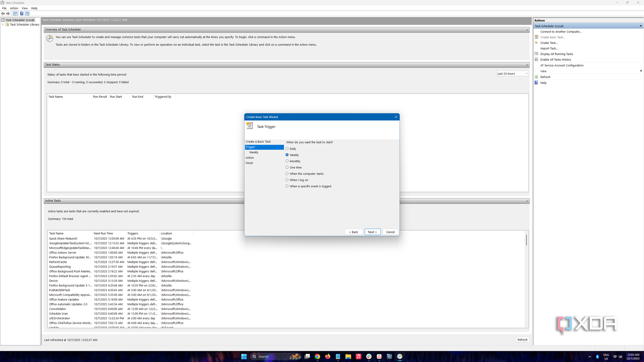The height and width of the screenshot is (362, 644).
Task: Select 'When a specific event is logged' trigger
Action: click(308, 186)
